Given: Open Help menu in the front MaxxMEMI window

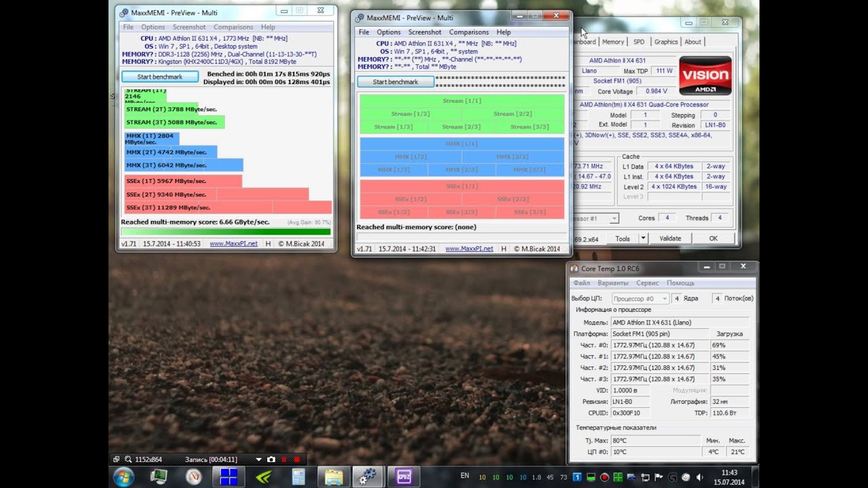Looking at the screenshot, I should point(503,32).
